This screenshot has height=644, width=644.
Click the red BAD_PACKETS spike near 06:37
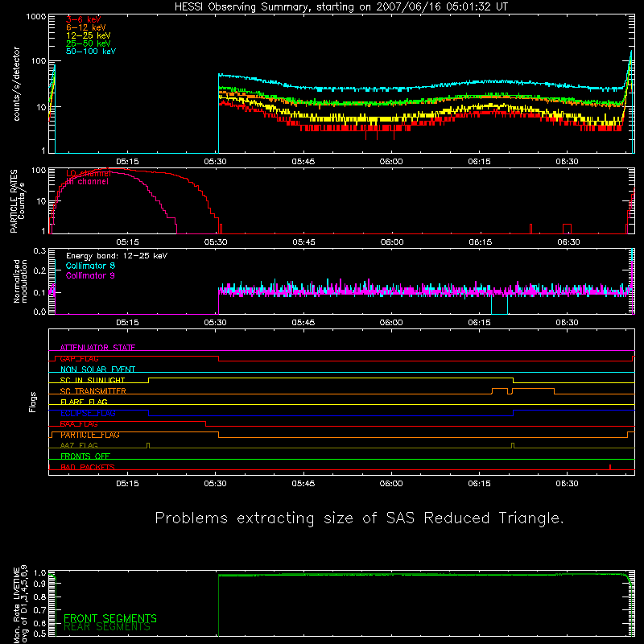(610, 467)
